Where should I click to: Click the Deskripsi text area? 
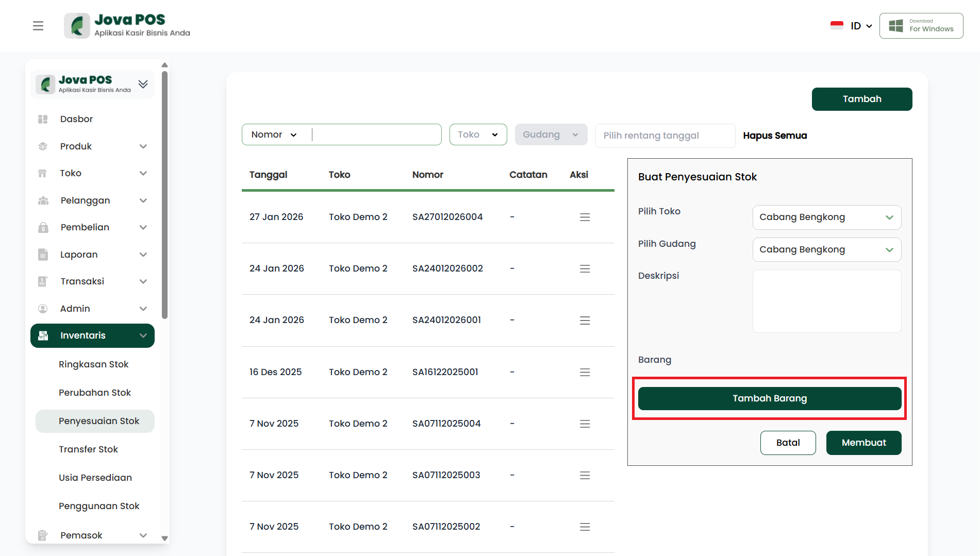826,301
